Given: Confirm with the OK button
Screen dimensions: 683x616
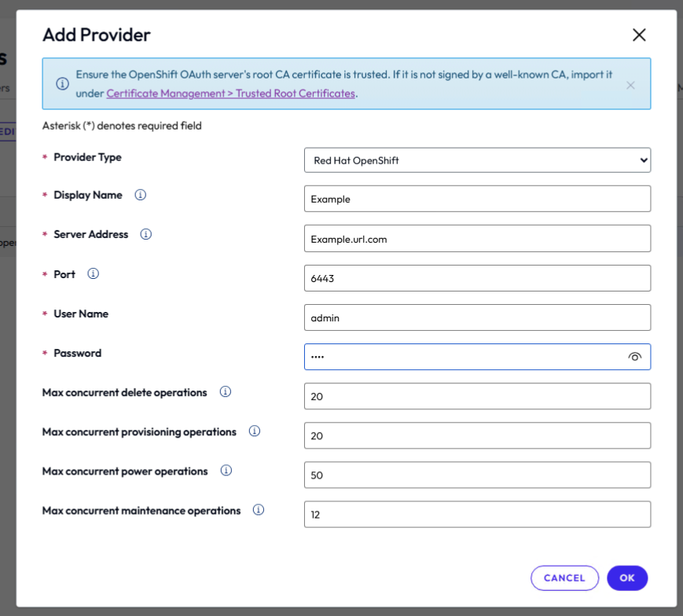Looking at the screenshot, I should click(627, 578).
